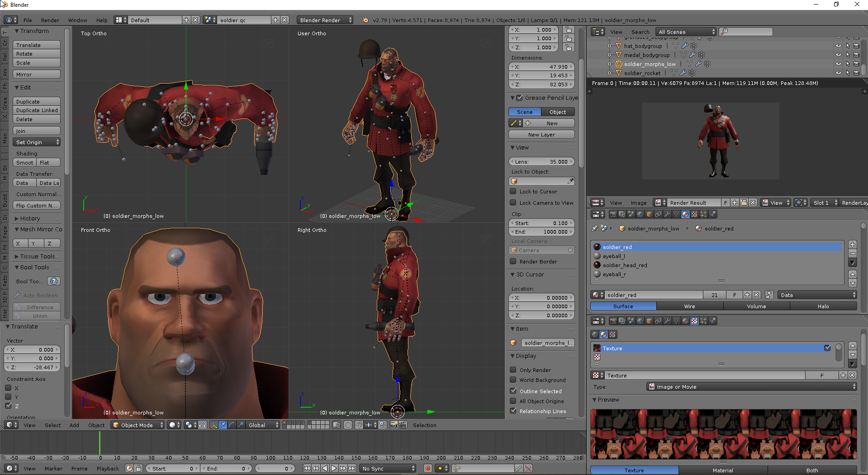Click the Lens 35.000 value slider
This screenshot has width=868, height=475.
(x=541, y=161)
